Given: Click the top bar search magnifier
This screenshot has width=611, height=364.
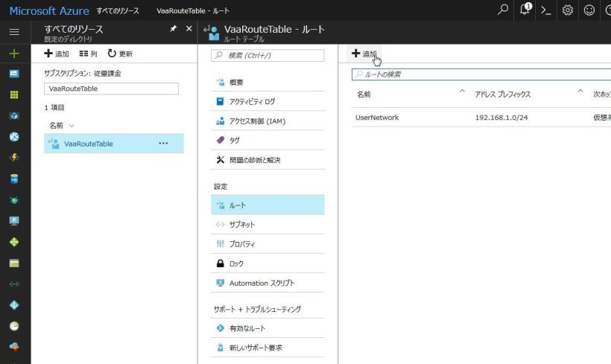Looking at the screenshot, I should pos(504,10).
